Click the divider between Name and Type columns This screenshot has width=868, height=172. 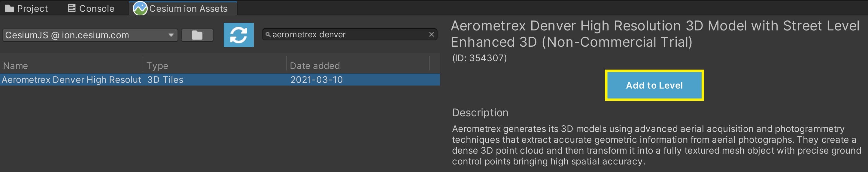(x=143, y=64)
